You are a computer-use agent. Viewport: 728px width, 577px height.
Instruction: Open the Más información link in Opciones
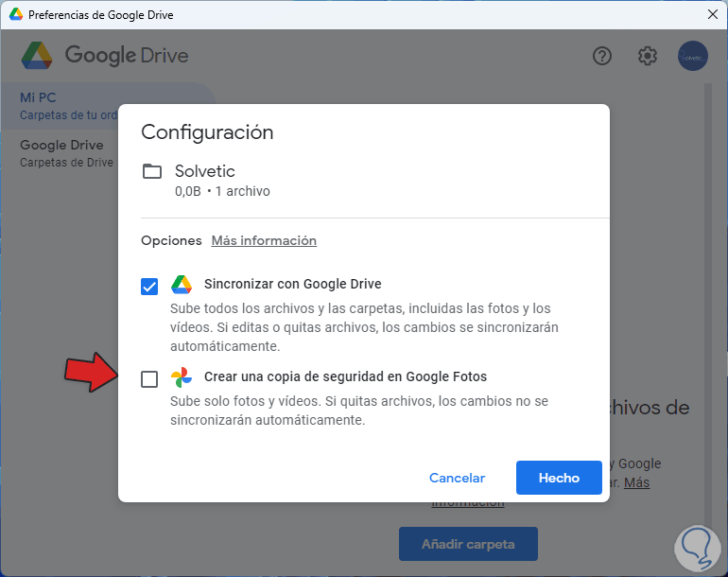tap(264, 241)
